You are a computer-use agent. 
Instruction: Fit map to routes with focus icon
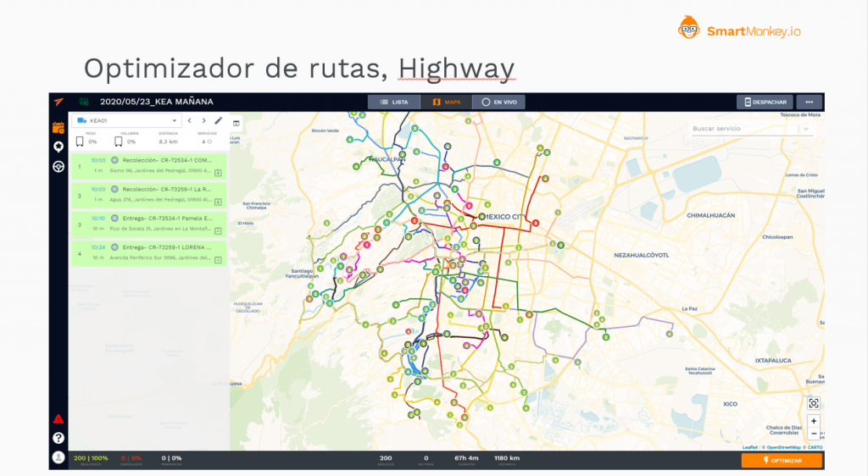click(813, 403)
